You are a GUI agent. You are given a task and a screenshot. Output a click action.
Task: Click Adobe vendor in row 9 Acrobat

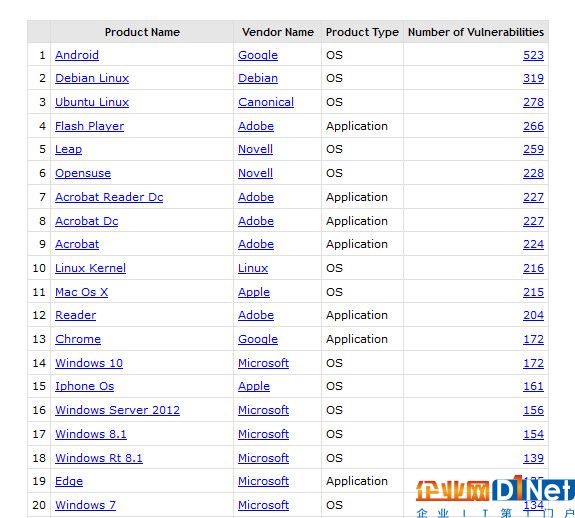256,244
